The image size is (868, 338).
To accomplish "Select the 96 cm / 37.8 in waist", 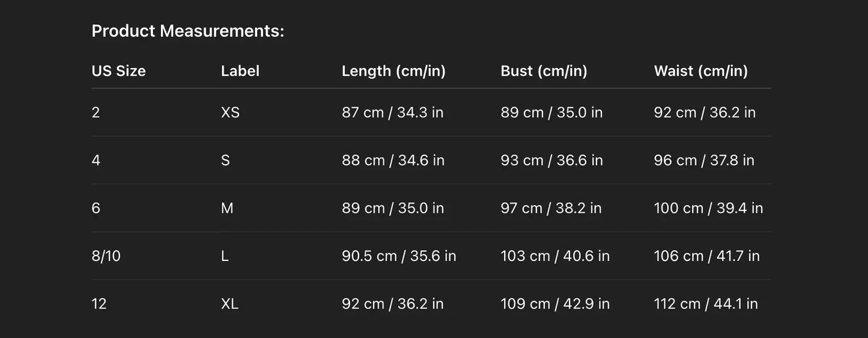I will click(704, 161).
